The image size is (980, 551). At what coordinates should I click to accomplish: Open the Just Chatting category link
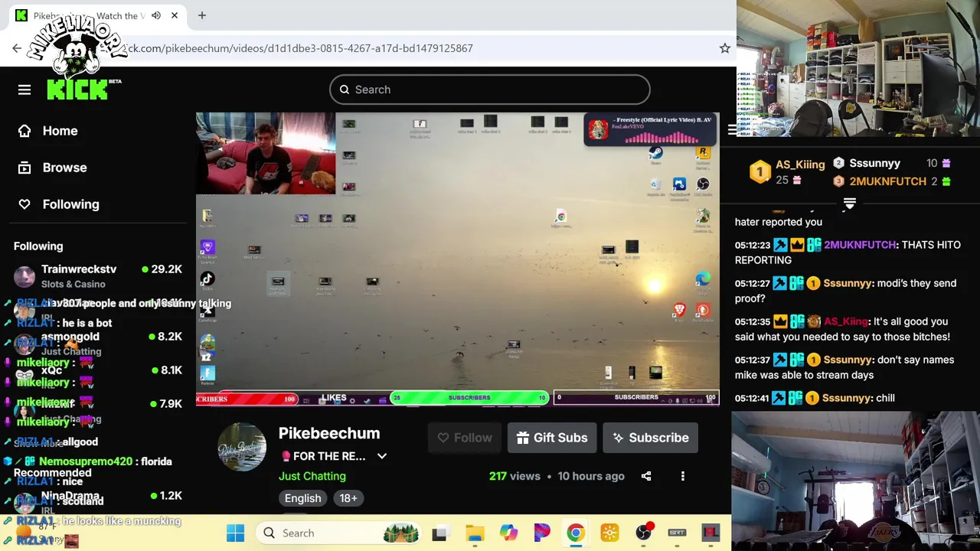click(312, 476)
